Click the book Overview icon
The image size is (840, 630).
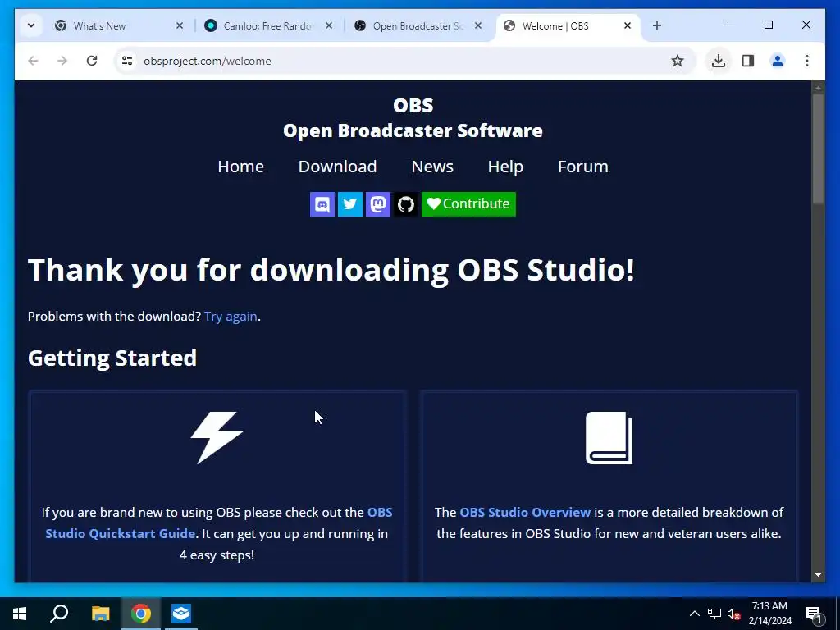pos(609,438)
